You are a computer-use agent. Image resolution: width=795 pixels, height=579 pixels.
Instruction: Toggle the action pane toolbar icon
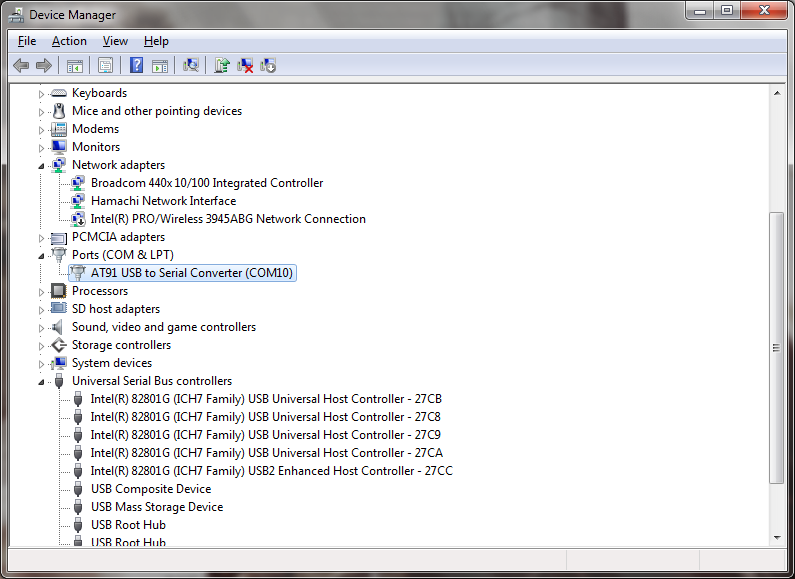click(x=160, y=65)
